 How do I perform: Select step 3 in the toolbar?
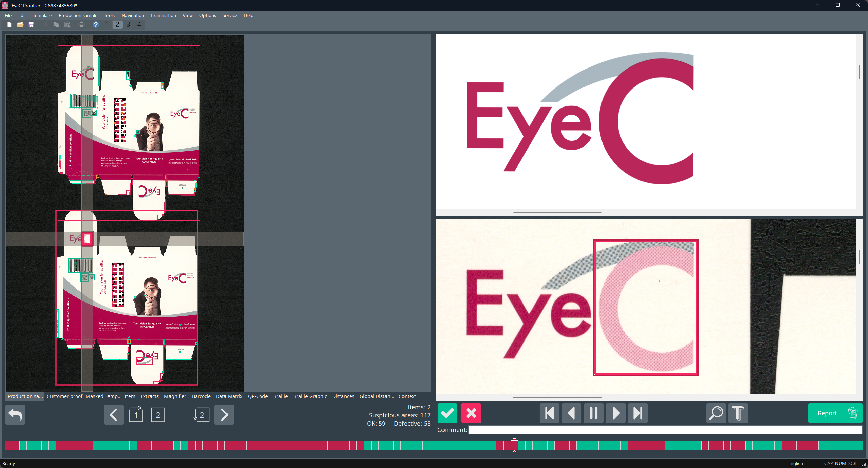point(128,25)
